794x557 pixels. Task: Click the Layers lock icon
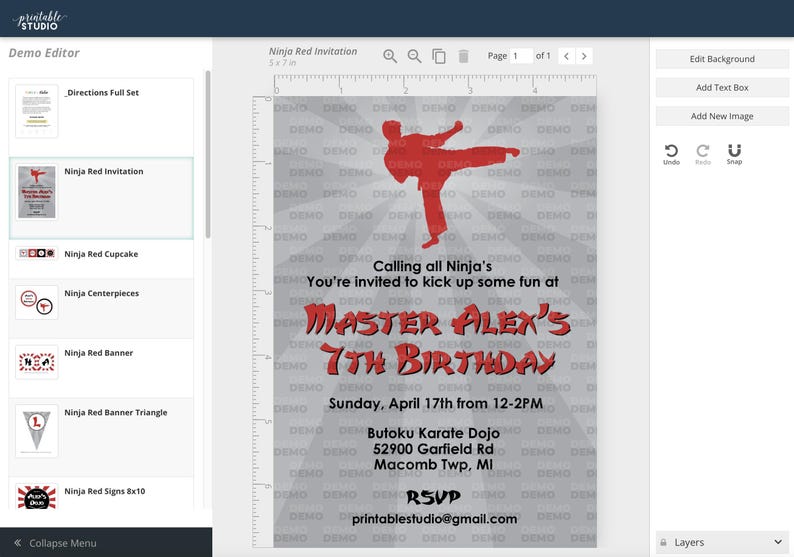[x=663, y=542]
